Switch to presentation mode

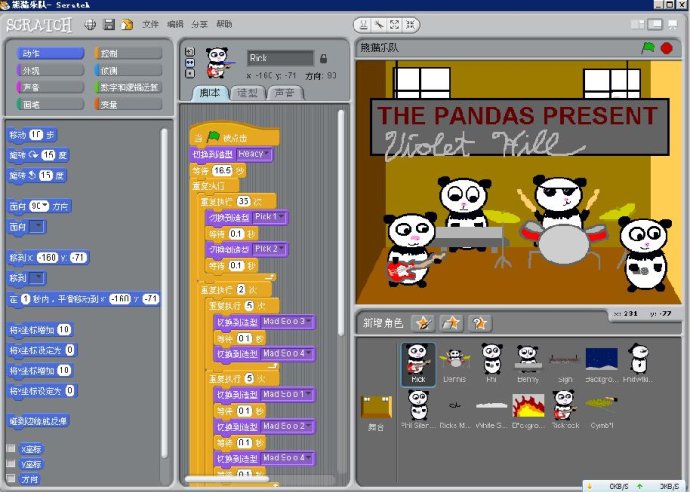[x=672, y=24]
